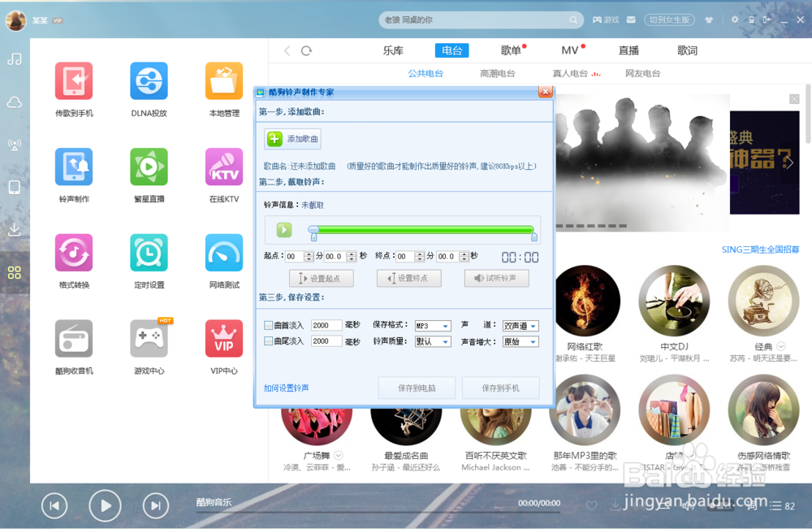Open the 游戏中心 gamepad icon

point(149,339)
